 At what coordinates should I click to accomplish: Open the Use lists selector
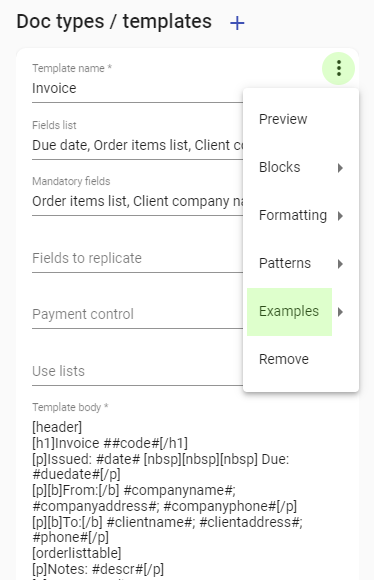pyautogui.click(x=137, y=371)
